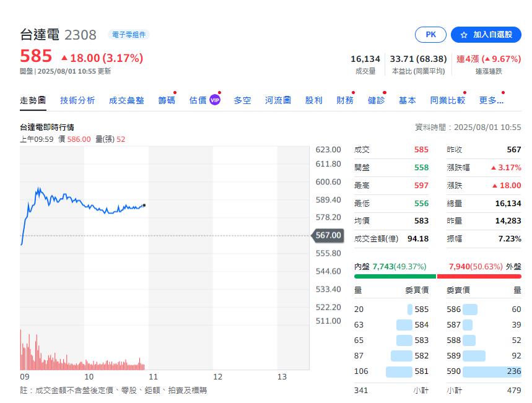
Task: Click the volume bars at chart bottom
Action: point(82,351)
